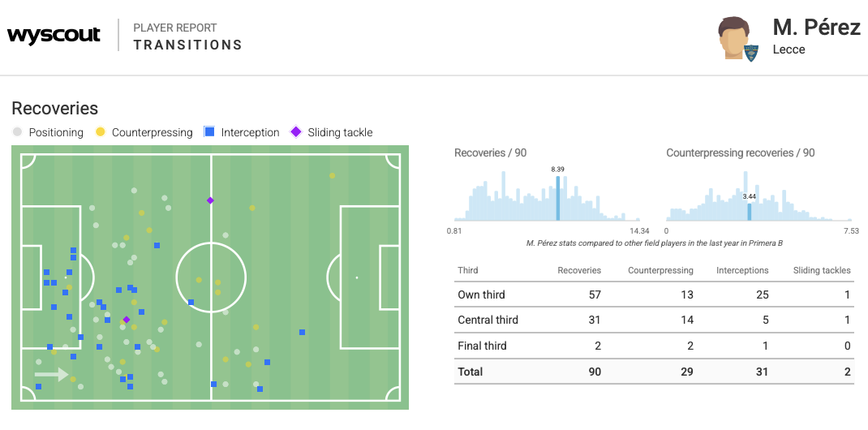Toggle the Counterpressing legend label
The image size is (868, 430).
point(152,132)
